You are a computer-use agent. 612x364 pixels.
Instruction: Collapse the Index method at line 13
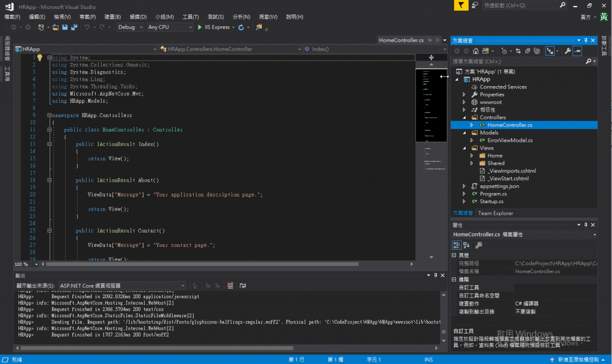pos(49,145)
